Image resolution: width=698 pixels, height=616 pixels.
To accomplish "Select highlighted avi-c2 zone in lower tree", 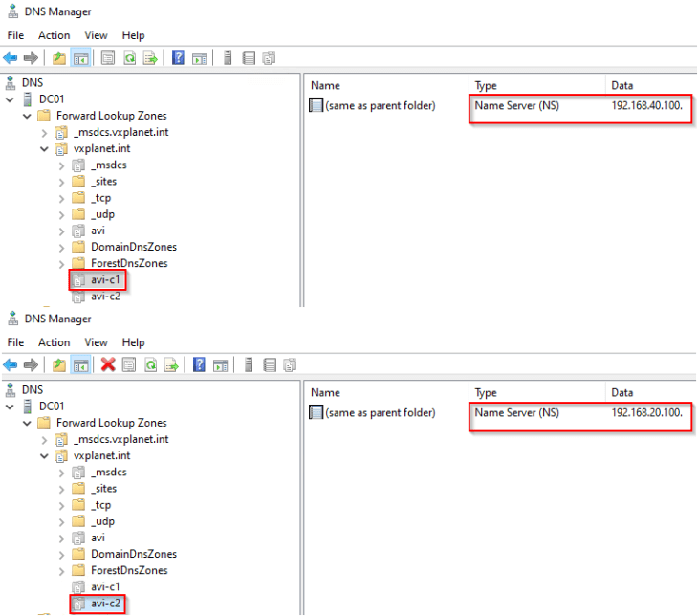I will pos(104,604).
